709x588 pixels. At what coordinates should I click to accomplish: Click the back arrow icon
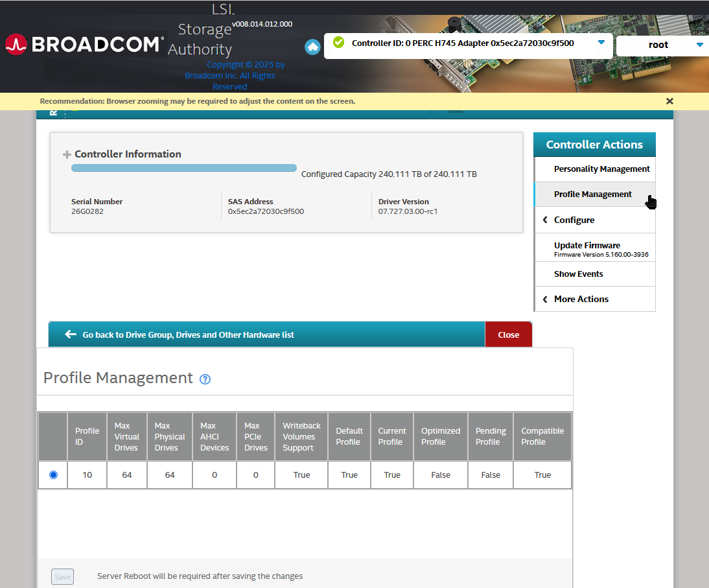tap(71, 335)
